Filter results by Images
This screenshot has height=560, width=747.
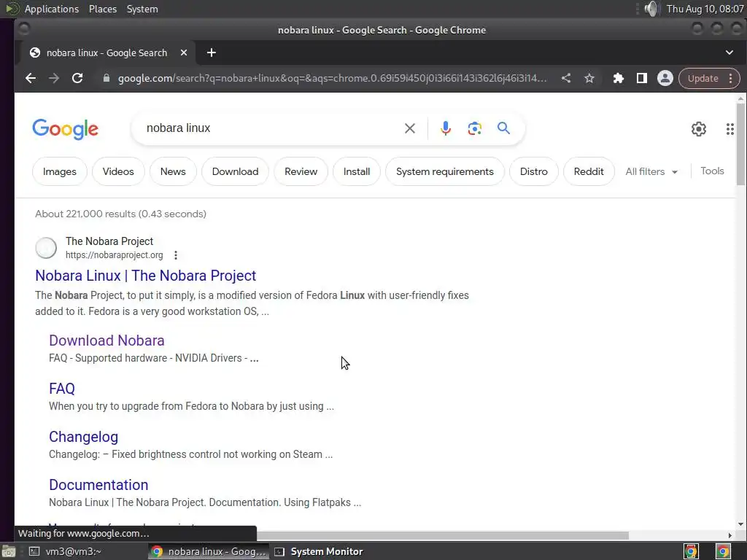pyautogui.click(x=60, y=171)
